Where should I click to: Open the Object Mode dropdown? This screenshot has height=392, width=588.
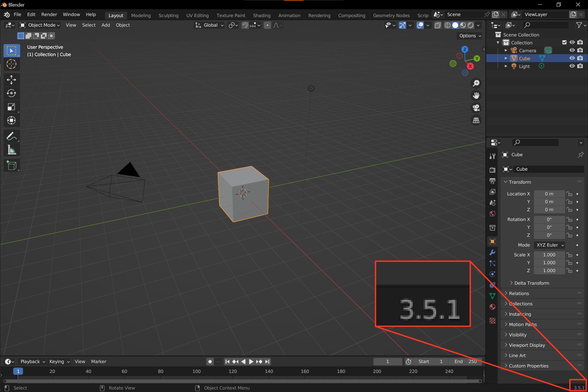point(40,25)
